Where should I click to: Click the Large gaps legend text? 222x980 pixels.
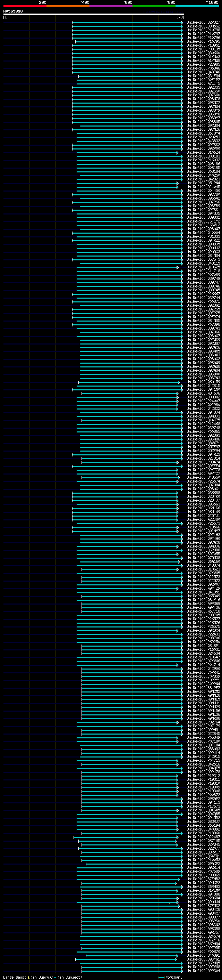(43, 977)
